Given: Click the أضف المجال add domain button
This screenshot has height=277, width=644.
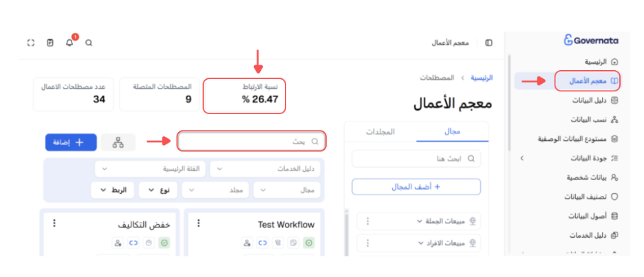Looking at the screenshot, I should (416, 187).
